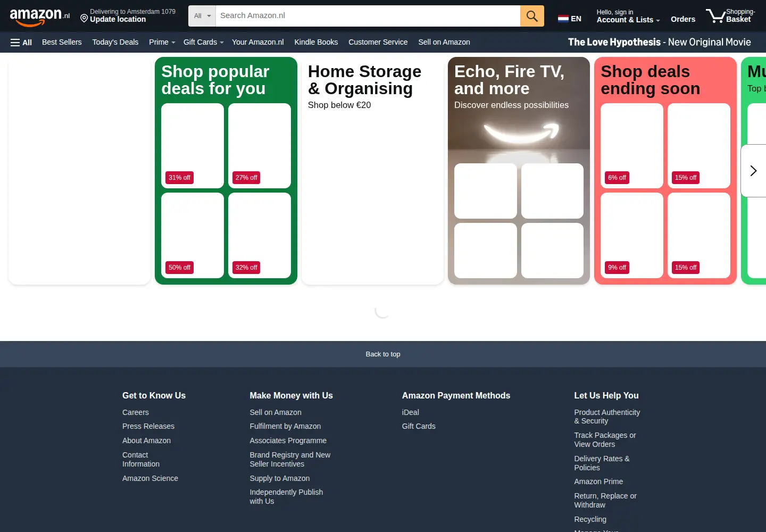The width and height of the screenshot is (766, 532).
Task: Open the All hamburger menu
Action: [21, 43]
